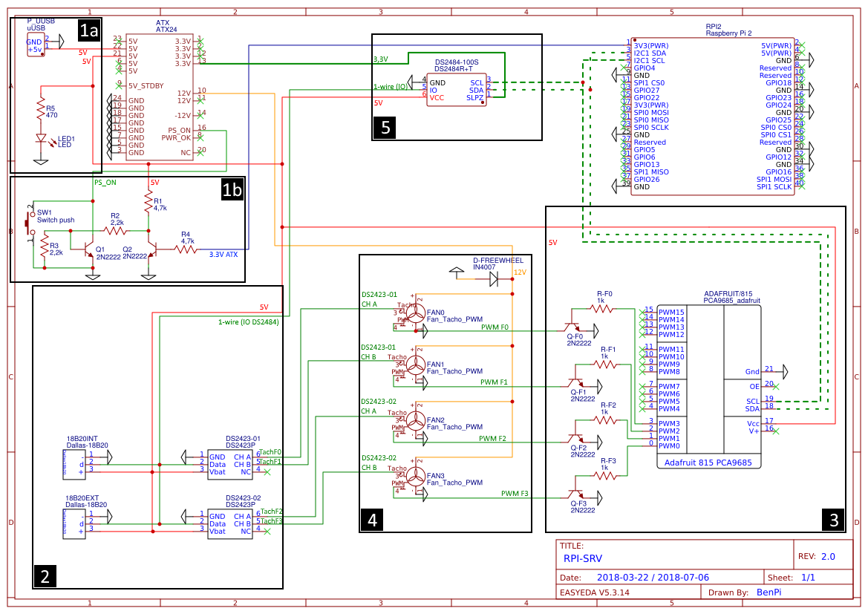Image resolution: width=868 pixels, height=614 pixels.
Task: Select the D-FREEWHEEL 1N4007 diode symbol
Action: point(494,279)
